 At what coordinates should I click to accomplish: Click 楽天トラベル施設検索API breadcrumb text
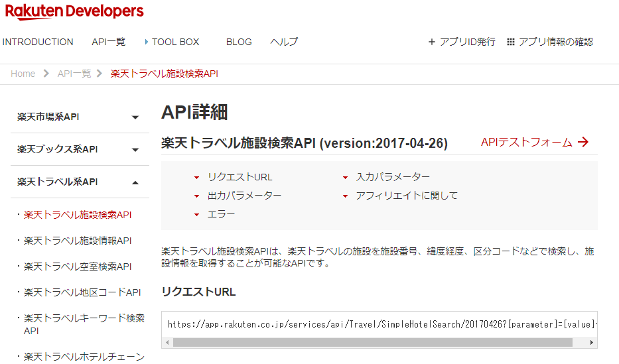(x=165, y=74)
